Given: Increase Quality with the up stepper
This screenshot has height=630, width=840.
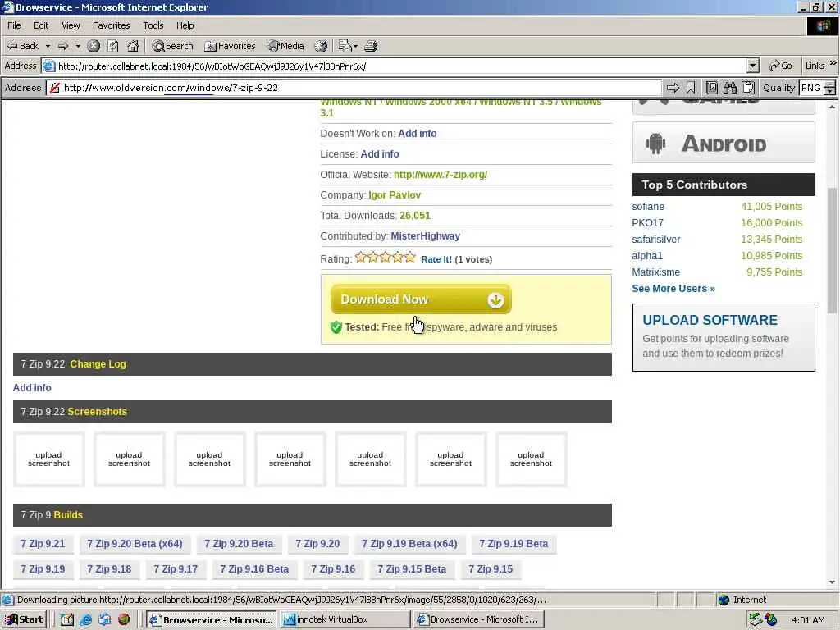Looking at the screenshot, I should pos(830,84).
